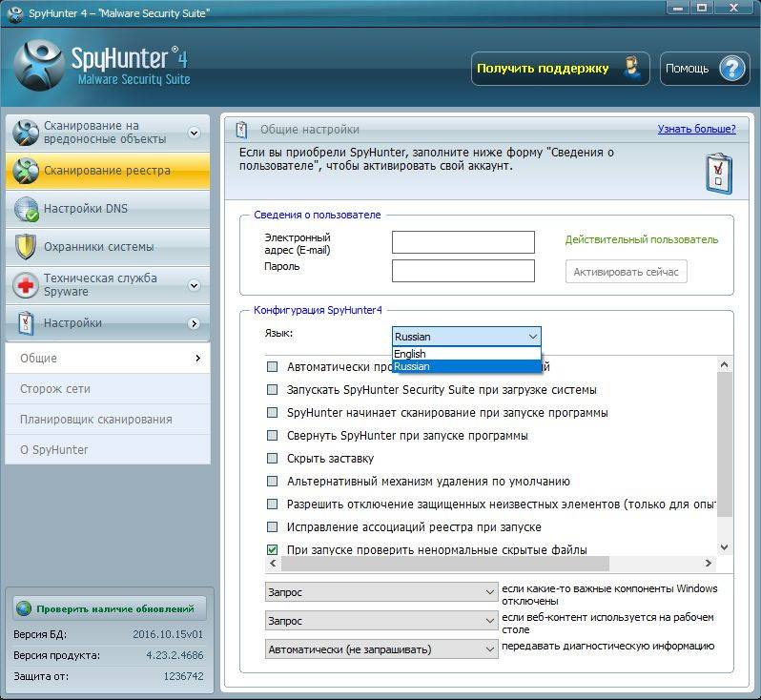Click the blue question mark help icon
Image resolution: width=761 pixels, height=700 pixels.
coord(731,69)
